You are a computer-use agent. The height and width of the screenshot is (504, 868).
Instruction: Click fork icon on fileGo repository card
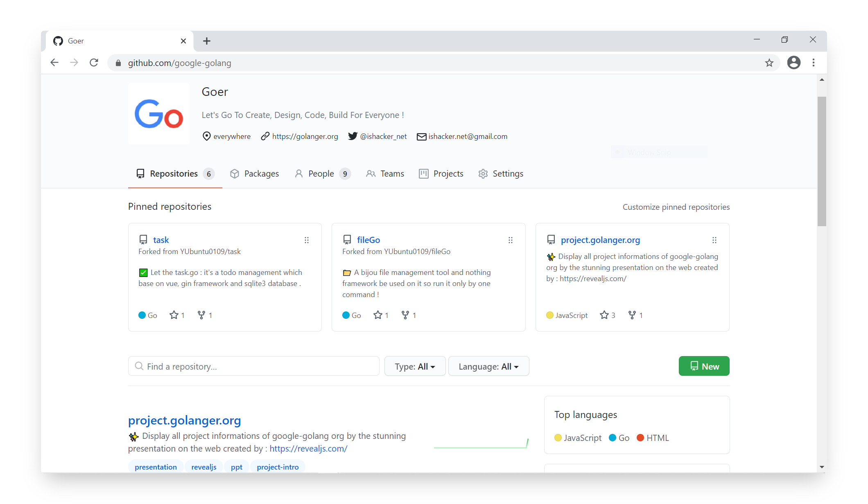click(405, 315)
